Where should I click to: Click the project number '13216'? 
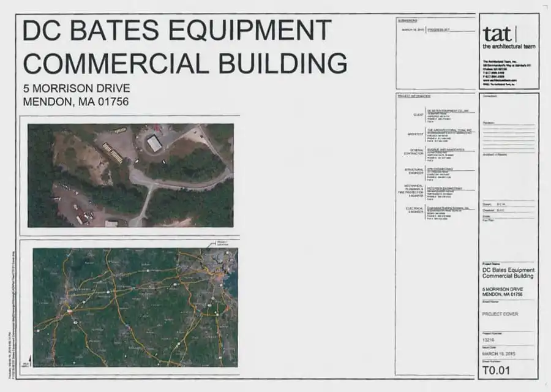(x=488, y=340)
